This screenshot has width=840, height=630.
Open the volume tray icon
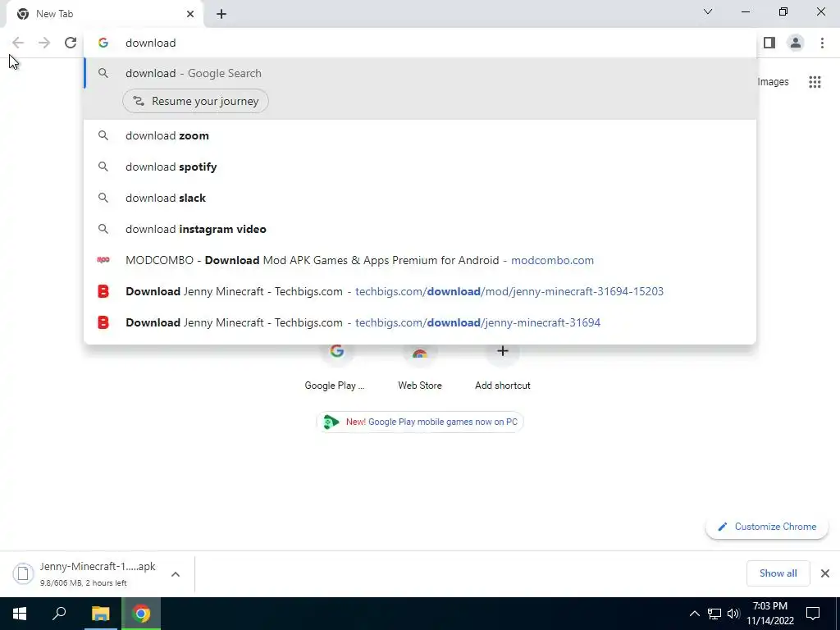(733, 614)
